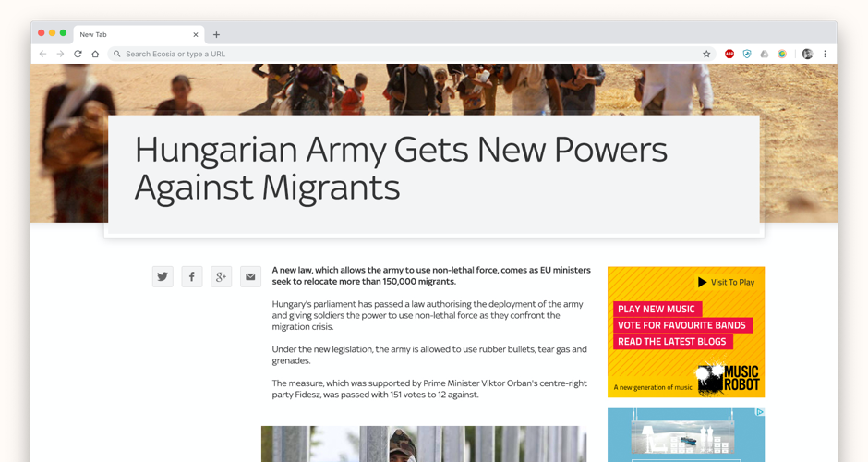The image size is (868, 462).
Task: Click READ THE LATEST BLOGS
Action: pos(672,341)
